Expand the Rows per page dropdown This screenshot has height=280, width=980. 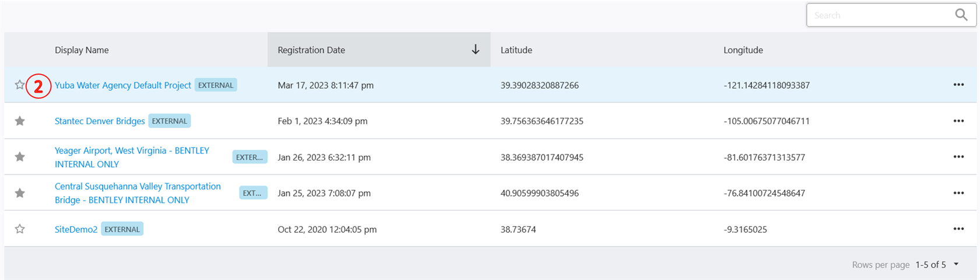tap(956, 264)
